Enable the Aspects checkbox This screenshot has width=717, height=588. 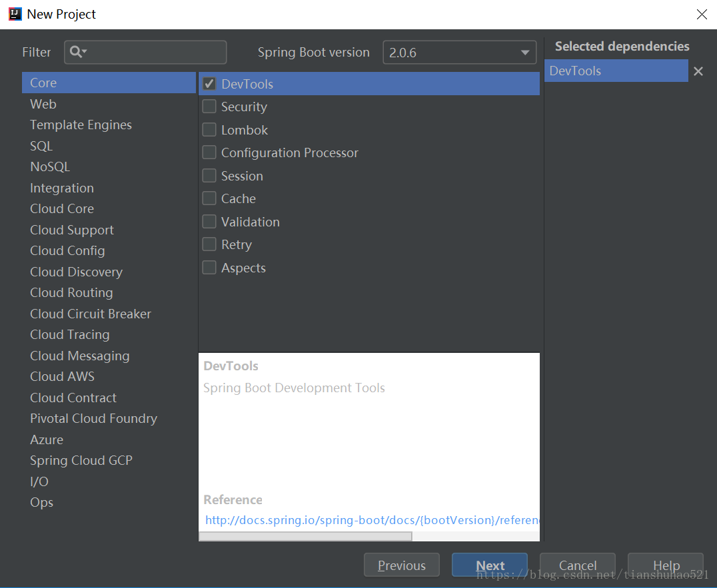pyautogui.click(x=209, y=268)
